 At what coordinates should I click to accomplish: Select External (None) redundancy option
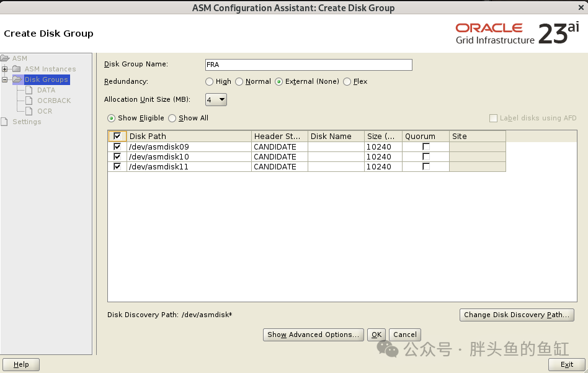click(278, 81)
